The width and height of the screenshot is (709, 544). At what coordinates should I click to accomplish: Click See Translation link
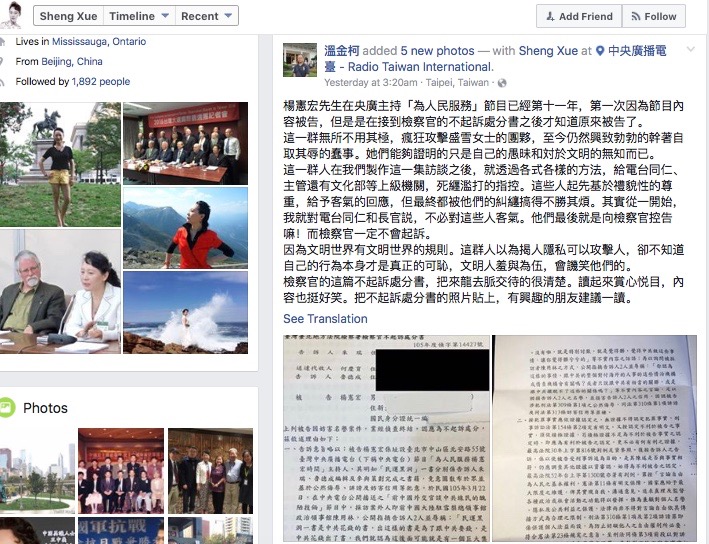pos(325,318)
